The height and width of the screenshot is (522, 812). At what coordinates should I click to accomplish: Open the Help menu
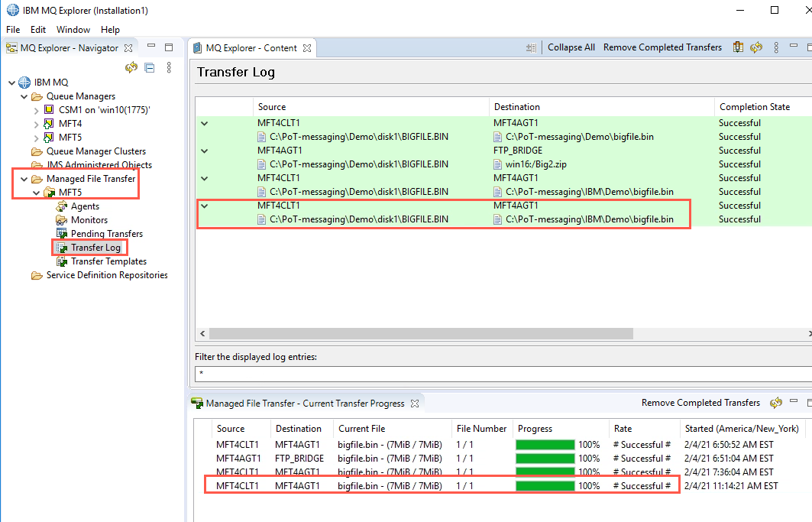click(110, 30)
